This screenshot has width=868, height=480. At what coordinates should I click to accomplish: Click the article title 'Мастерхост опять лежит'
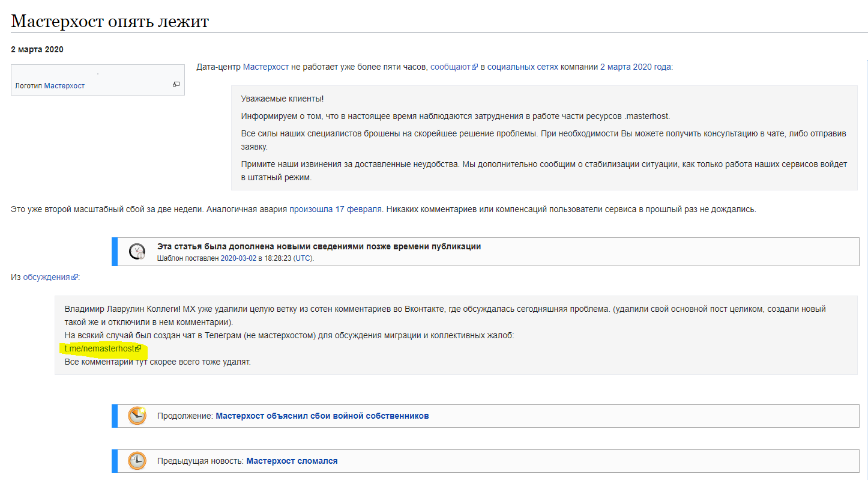click(x=110, y=21)
